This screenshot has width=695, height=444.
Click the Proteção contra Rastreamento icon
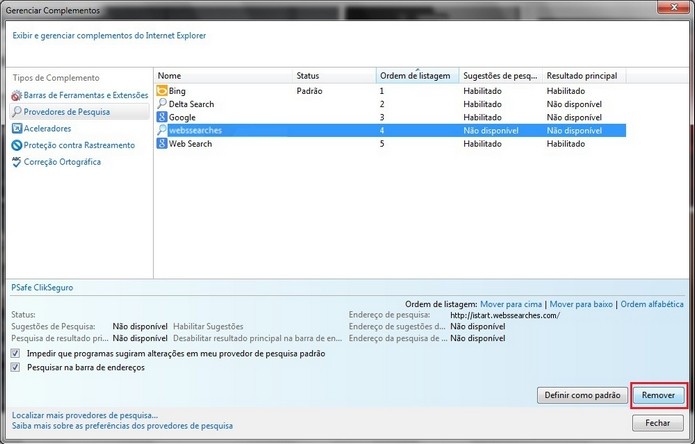(x=16, y=145)
